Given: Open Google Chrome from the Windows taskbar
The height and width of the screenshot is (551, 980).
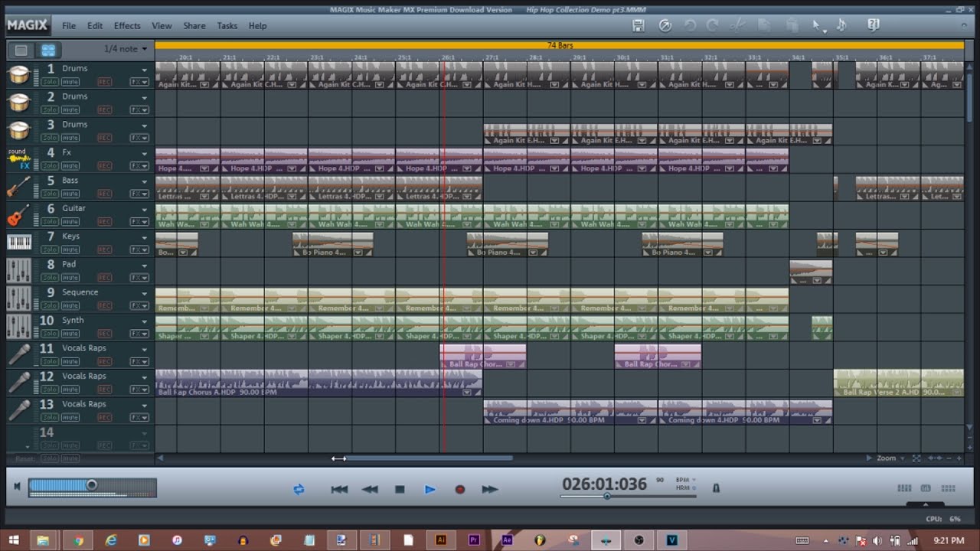Looking at the screenshot, I should [77, 540].
